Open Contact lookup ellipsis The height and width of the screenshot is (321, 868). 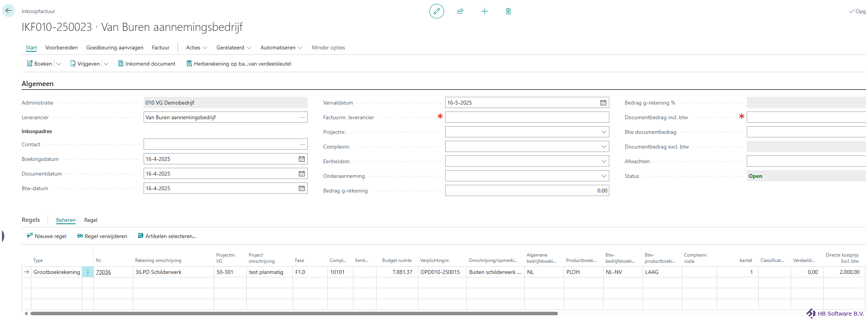point(302,144)
